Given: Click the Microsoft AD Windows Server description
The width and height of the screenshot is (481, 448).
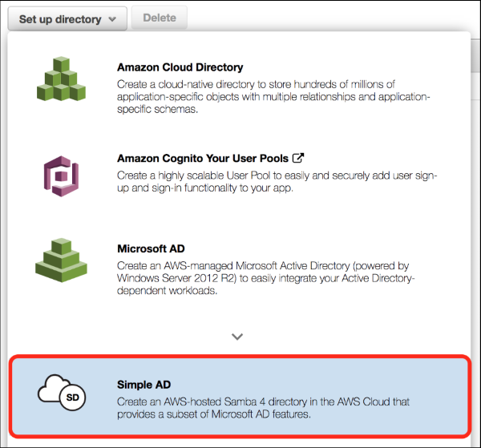Looking at the screenshot, I should click(x=265, y=278).
